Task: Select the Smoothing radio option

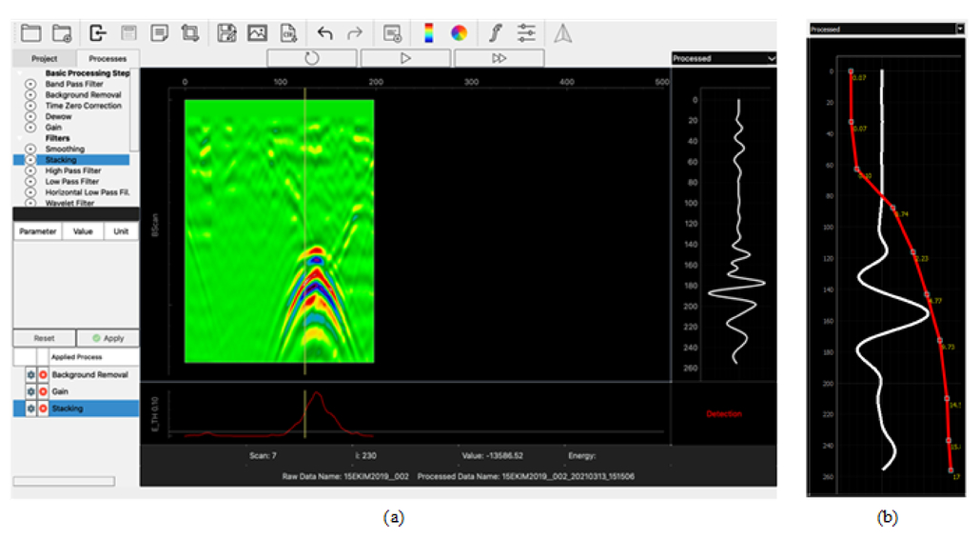Action: (30, 149)
